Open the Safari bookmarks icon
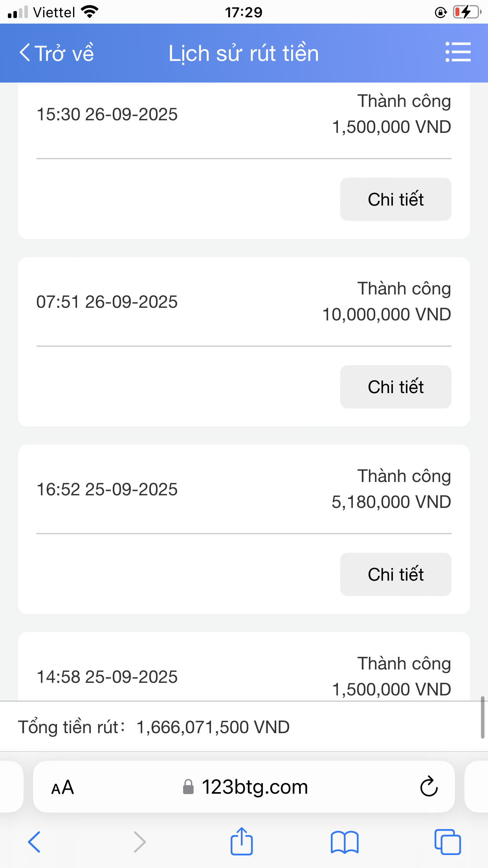This screenshot has height=868, width=488. tap(345, 842)
